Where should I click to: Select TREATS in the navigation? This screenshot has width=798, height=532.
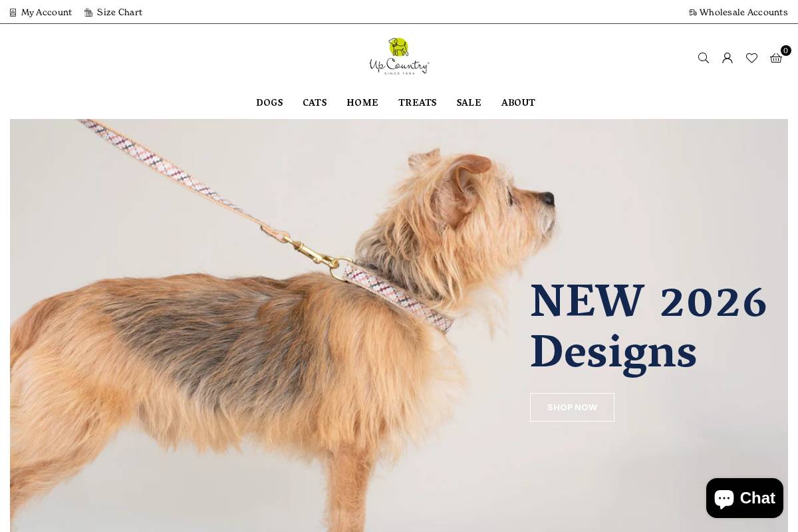click(x=418, y=102)
